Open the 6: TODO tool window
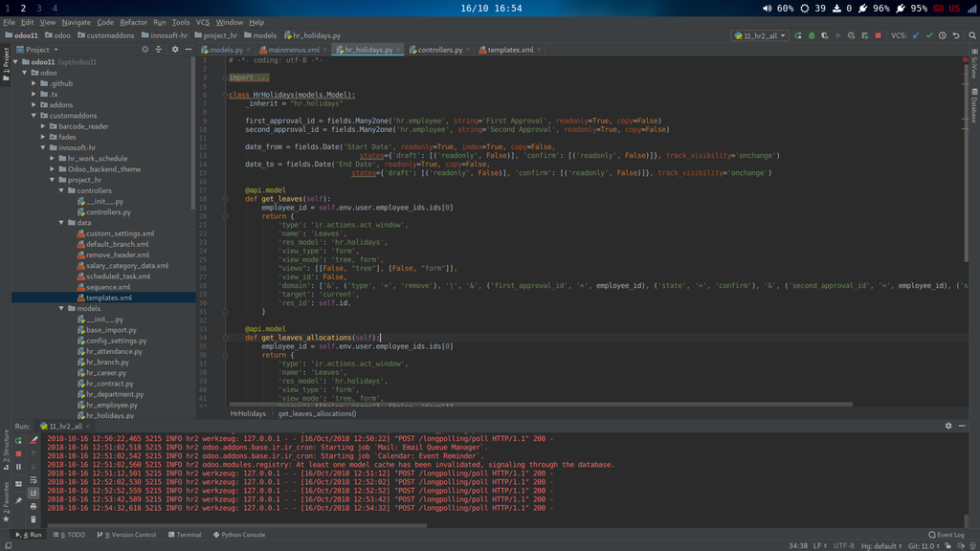 [x=69, y=535]
